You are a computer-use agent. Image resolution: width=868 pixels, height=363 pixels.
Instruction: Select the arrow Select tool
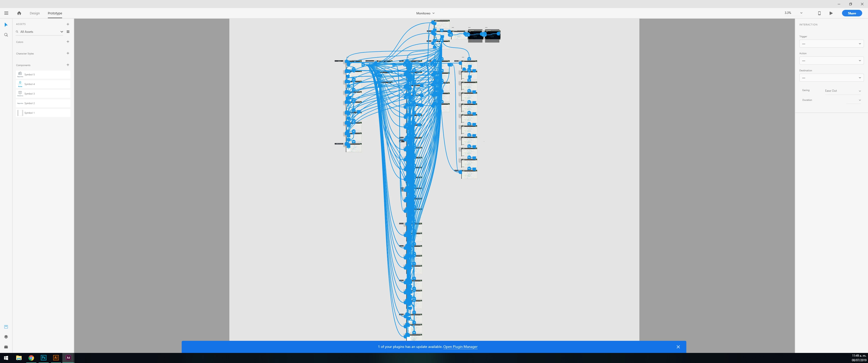click(6, 25)
